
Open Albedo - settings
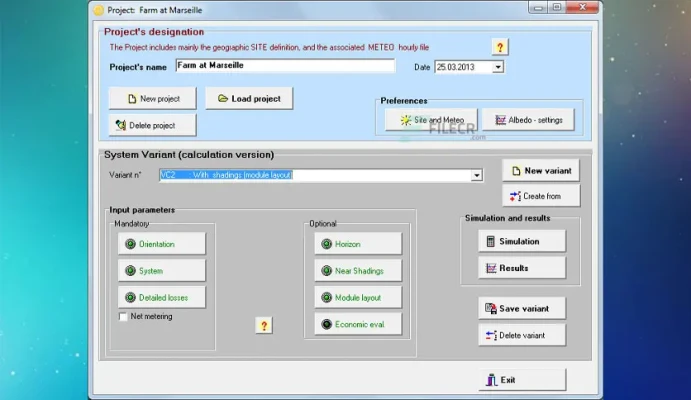(528, 120)
